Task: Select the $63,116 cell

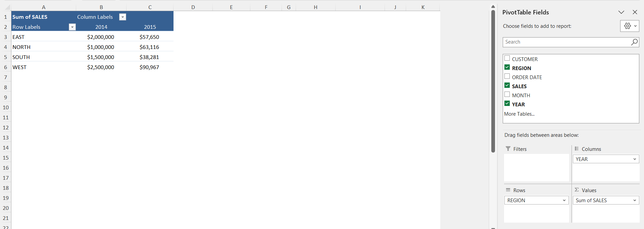Action: [150, 47]
